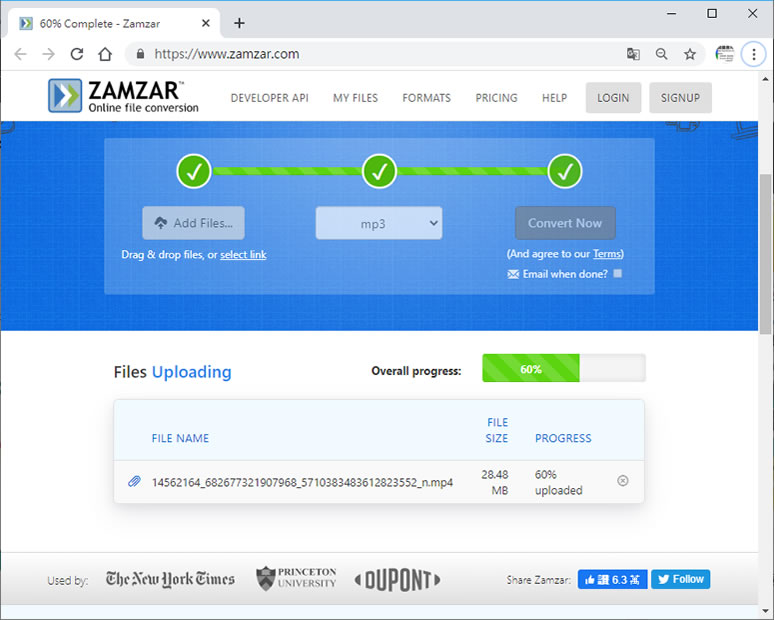Open the zoom magnifier icon in address bar
The height and width of the screenshot is (620, 775).
(x=661, y=54)
